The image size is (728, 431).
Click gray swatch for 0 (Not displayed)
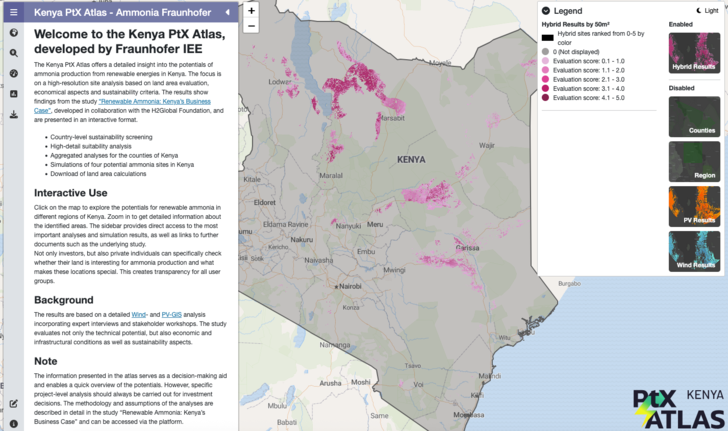tap(546, 52)
